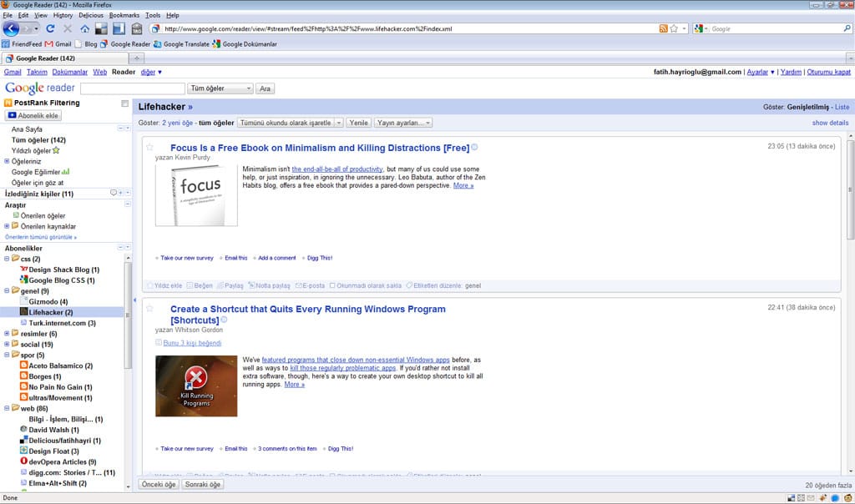This screenshot has width=855, height=504.
Task: Click the Firefox reload button
Action: tap(50, 28)
